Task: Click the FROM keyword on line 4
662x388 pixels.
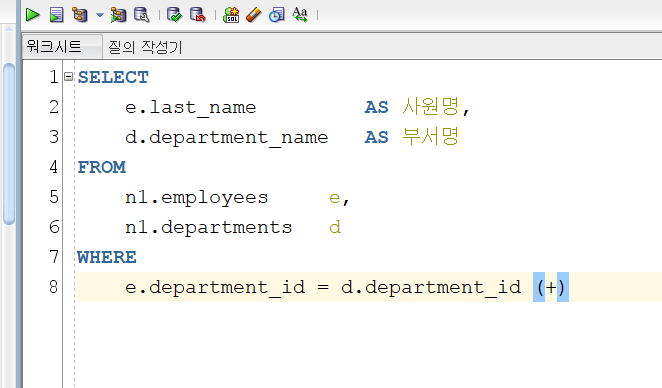Action: click(101, 167)
